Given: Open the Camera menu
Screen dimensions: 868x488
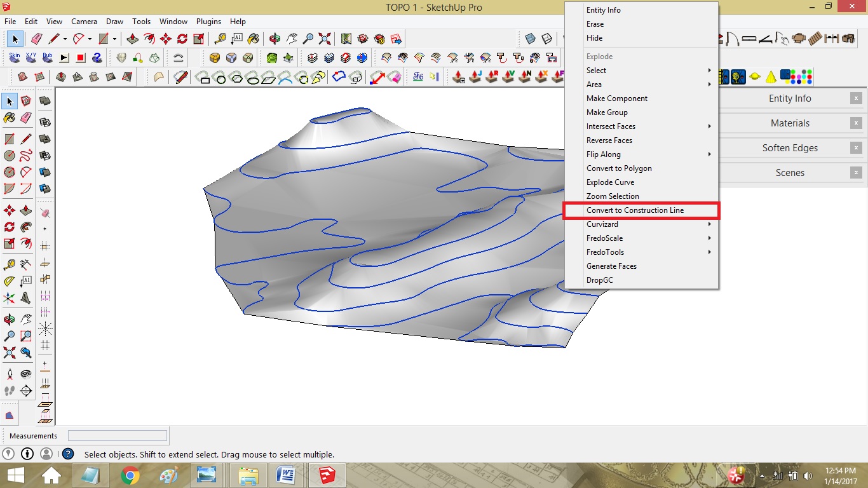Looking at the screenshot, I should tap(85, 21).
